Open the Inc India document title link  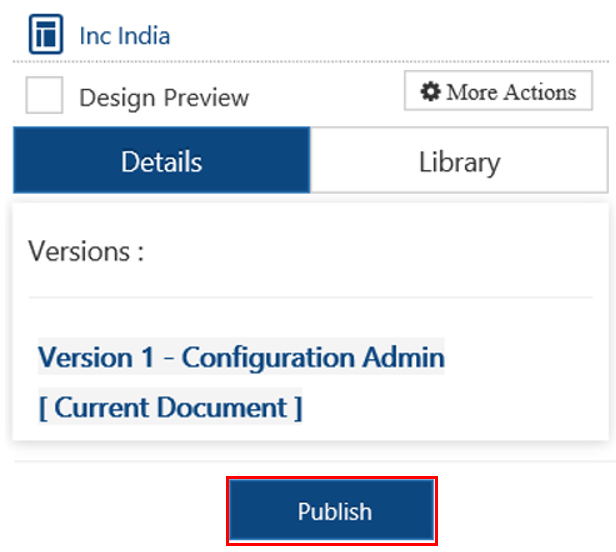(x=124, y=36)
